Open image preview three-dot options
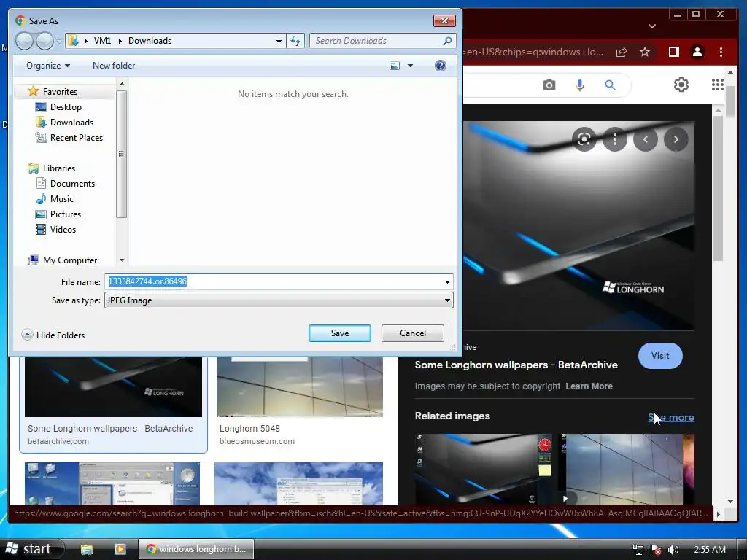The image size is (747, 560). click(x=614, y=139)
